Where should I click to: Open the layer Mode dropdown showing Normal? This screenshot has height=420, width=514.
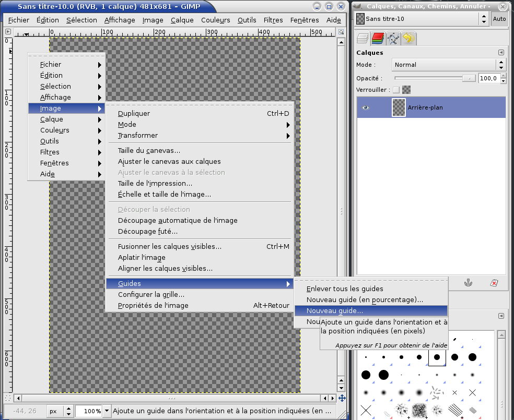click(449, 65)
